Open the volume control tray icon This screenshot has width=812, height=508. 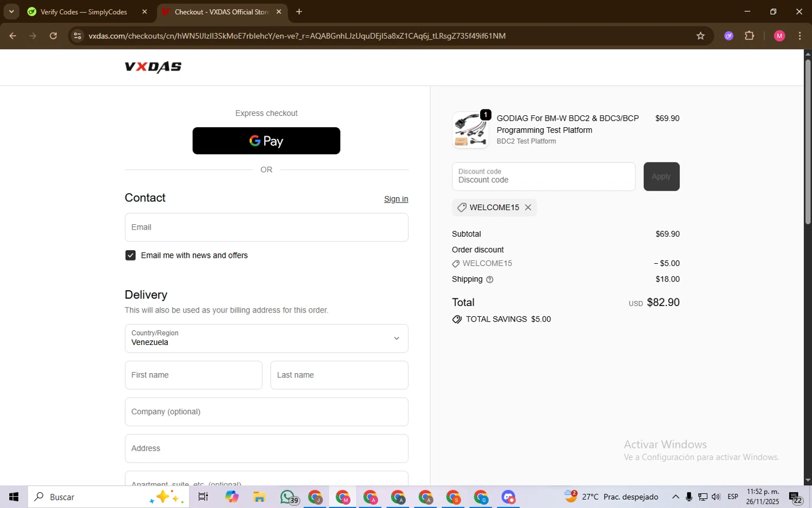tap(716, 497)
